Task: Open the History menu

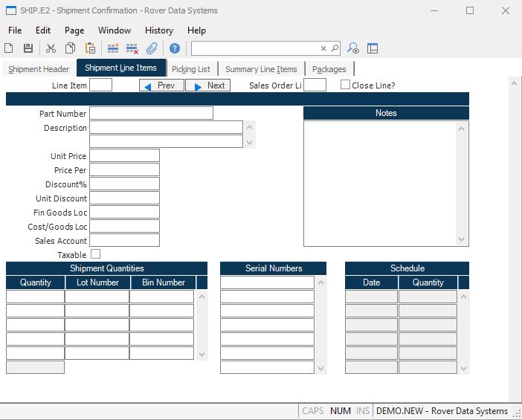Action: click(x=158, y=30)
